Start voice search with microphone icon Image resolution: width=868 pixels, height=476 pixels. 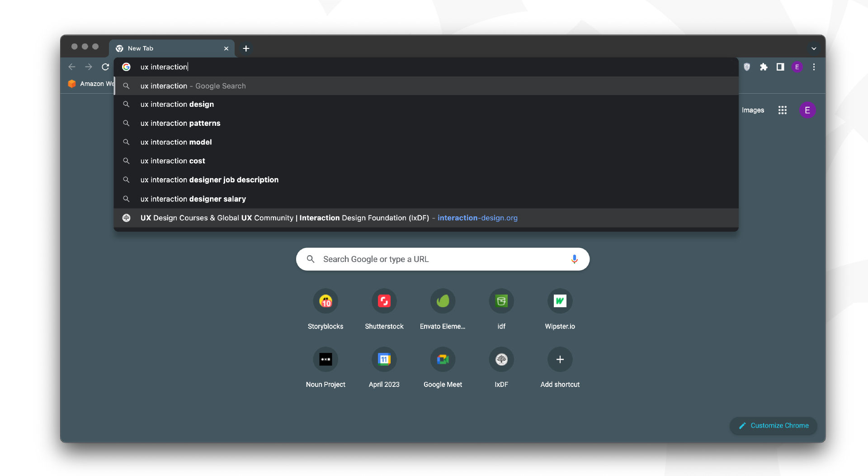[574, 259]
